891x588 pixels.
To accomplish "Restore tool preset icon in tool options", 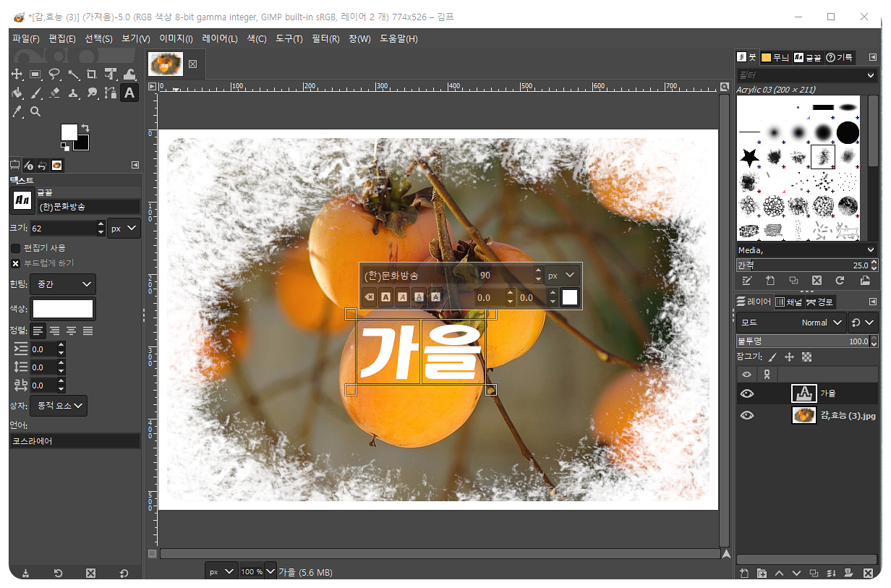I will coord(59,573).
